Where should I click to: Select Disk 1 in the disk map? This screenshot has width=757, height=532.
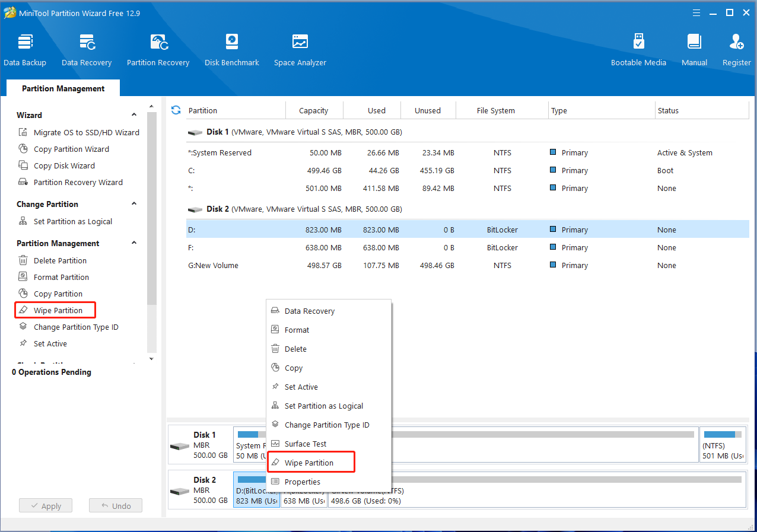pos(200,445)
